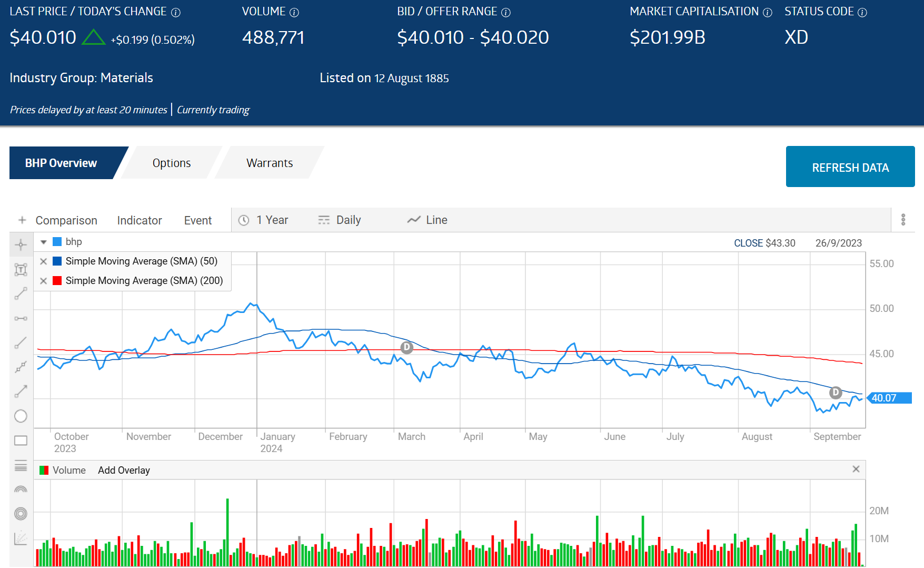The height and width of the screenshot is (568, 924).
Task: Collapse the bhp series legend arrow
Action: (44, 242)
